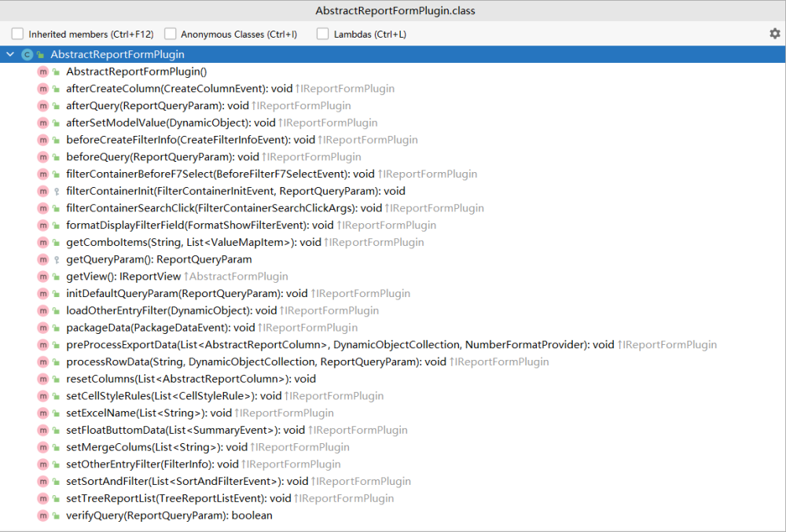
Task: Select filterContainerSearchClick method row
Action: click(392, 208)
